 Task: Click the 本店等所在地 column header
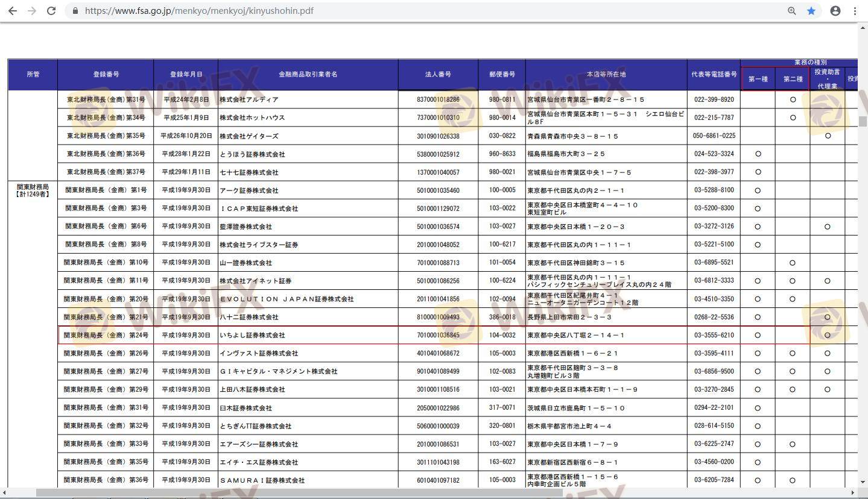[x=606, y=75]
